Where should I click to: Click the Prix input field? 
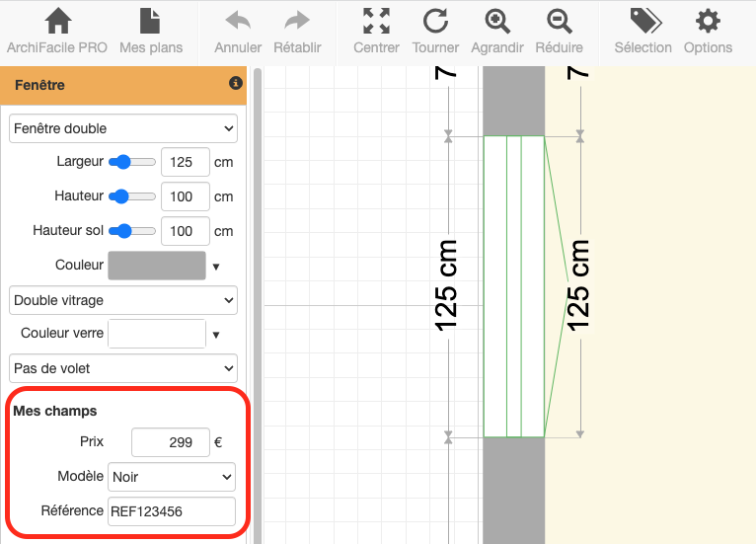(170, 442)
